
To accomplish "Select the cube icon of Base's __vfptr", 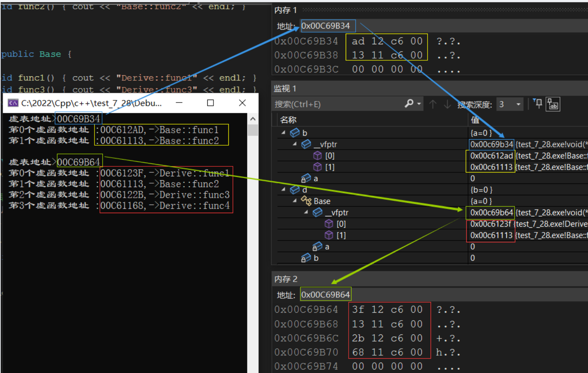I will pos(318,212).
